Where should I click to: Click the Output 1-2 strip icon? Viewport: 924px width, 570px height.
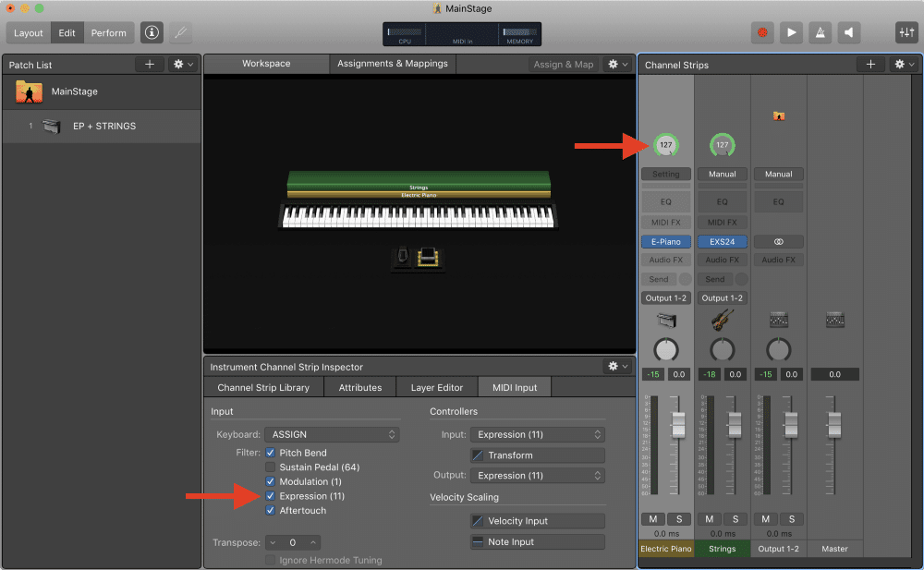tap(778, 321)
